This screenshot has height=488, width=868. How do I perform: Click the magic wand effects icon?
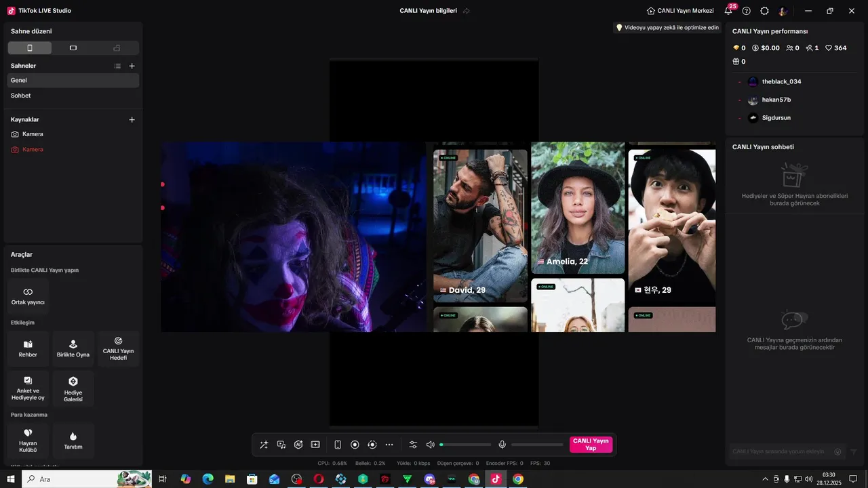pyautogui.click(x=264, y=445)
